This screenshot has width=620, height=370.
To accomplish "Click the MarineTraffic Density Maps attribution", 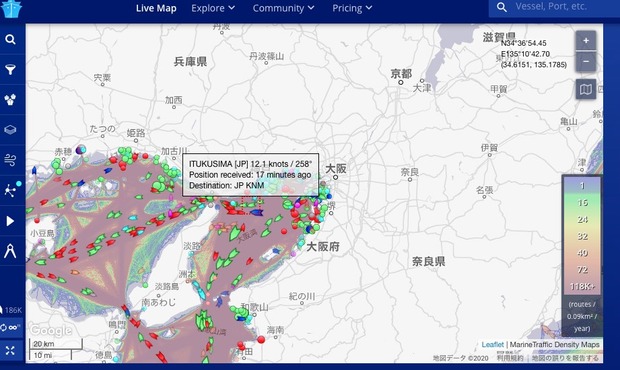I will pos(554,345).
